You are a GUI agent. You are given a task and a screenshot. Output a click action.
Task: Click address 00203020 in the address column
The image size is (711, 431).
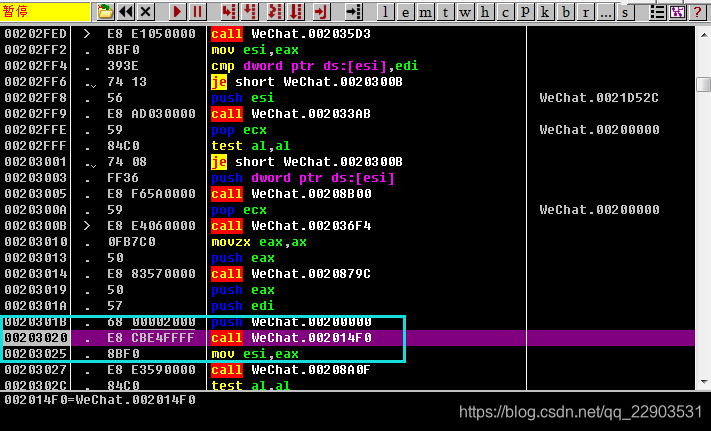tap(36, 338)
